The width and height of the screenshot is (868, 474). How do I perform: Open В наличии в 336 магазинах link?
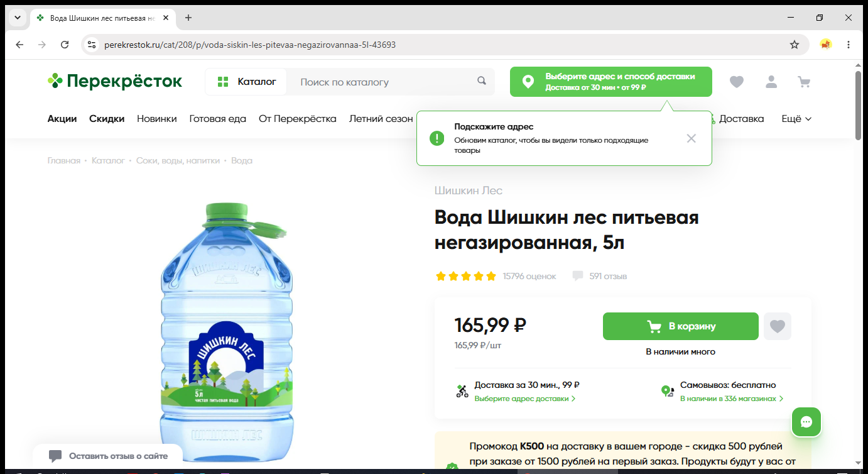(732, 399)
